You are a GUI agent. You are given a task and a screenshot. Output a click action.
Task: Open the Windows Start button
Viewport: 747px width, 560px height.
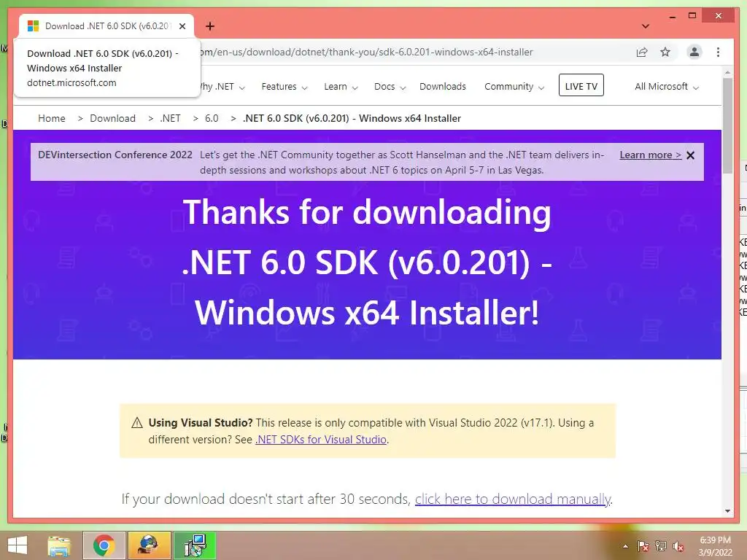coord(18,545)
